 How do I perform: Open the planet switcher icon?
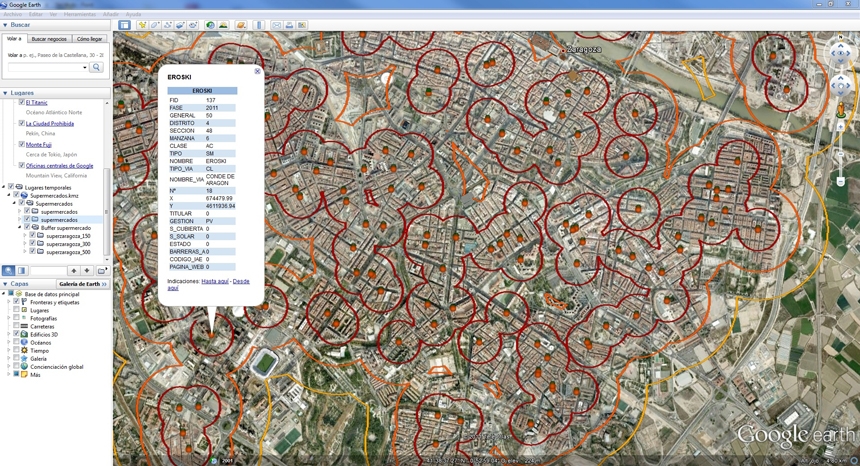click(x=241, y=25)
